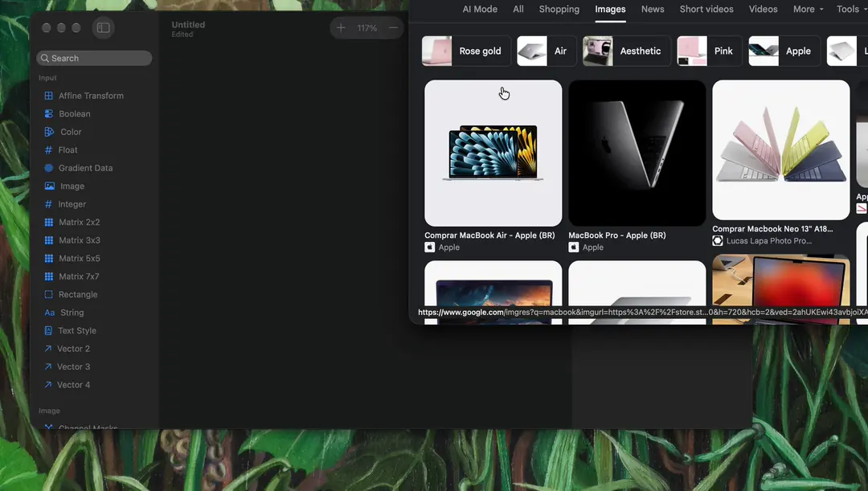Click into the node Search field

click(x=94, y=58)
